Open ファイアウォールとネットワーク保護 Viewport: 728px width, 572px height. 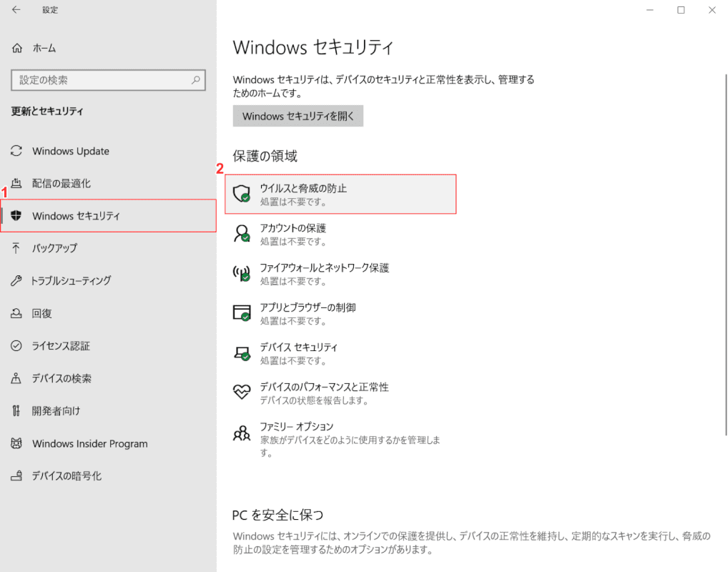click(x=341, y=273)
